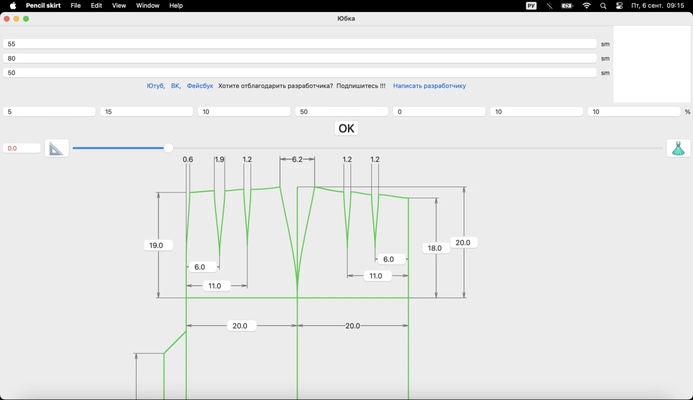Open the File menu
693x400 pixels.
pyautogui.click(x=75, y=6)
